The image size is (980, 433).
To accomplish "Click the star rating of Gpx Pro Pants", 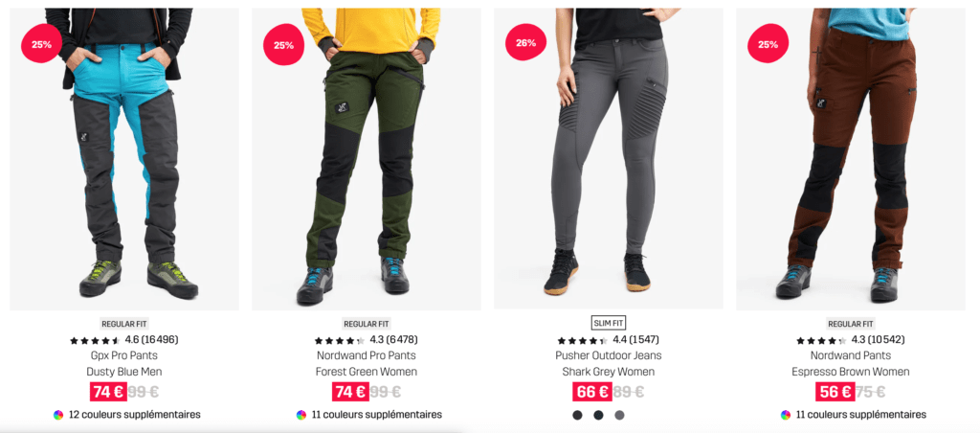I will 95,340.
